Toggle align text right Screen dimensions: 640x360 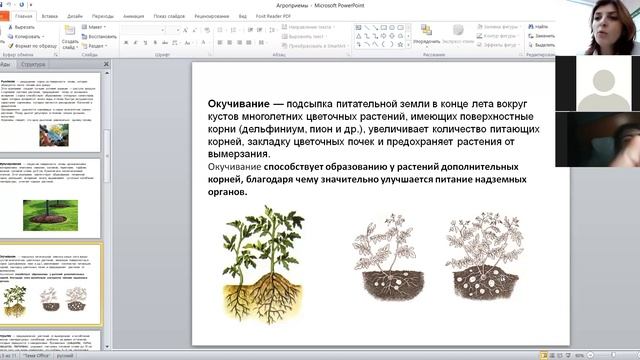coord(239,42)
